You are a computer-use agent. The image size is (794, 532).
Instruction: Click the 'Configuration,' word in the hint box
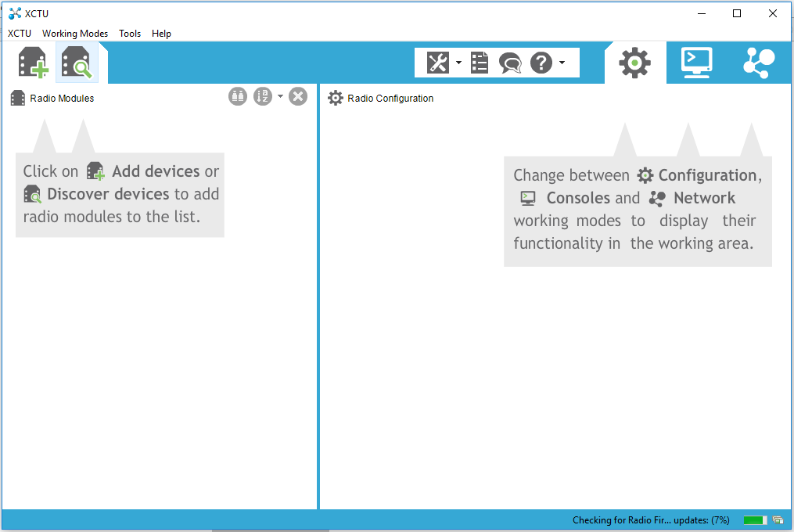point(710,175)
